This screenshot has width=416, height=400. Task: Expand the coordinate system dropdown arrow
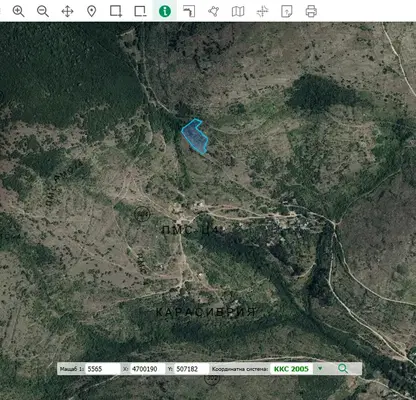[320, 369]
